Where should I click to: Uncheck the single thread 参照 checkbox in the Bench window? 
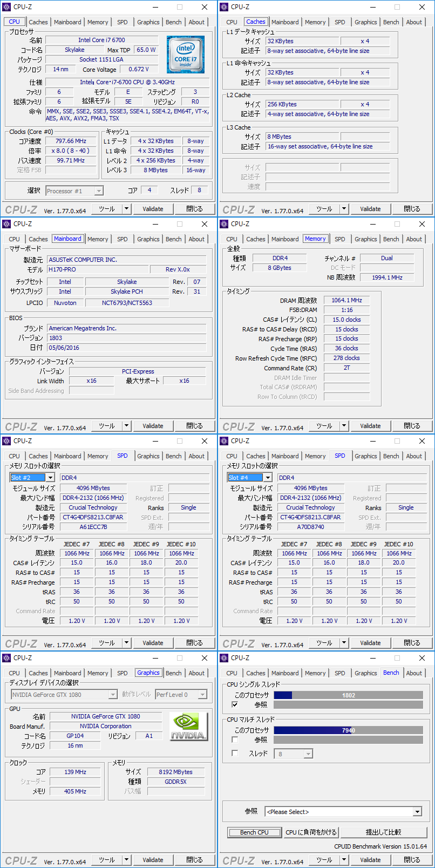[x=235, y=704]
